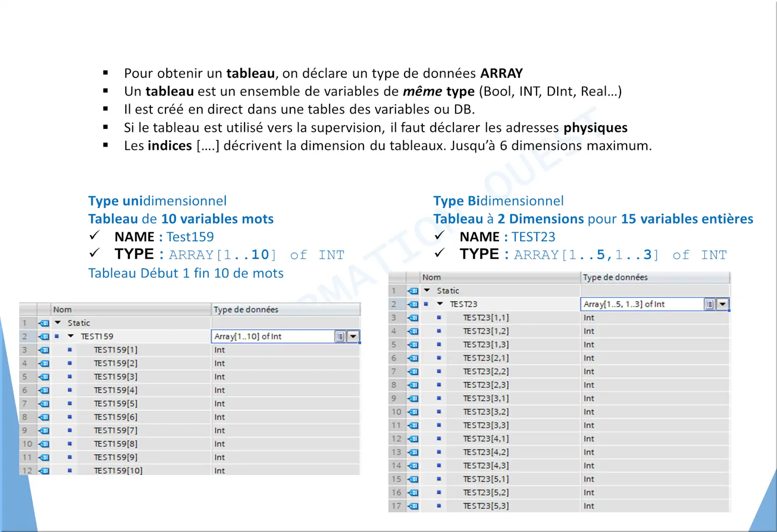
Task: Click tag icon on row TEST159[9]
Action: coord(44,457)
